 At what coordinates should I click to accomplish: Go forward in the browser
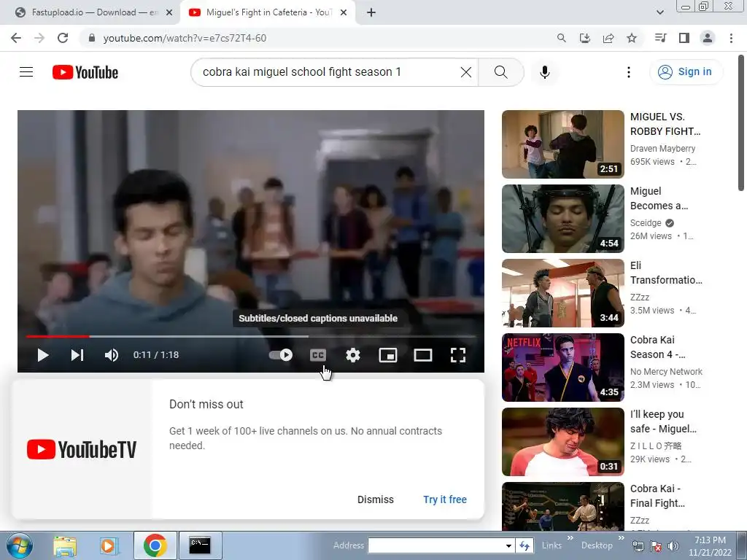coord(39,38)
